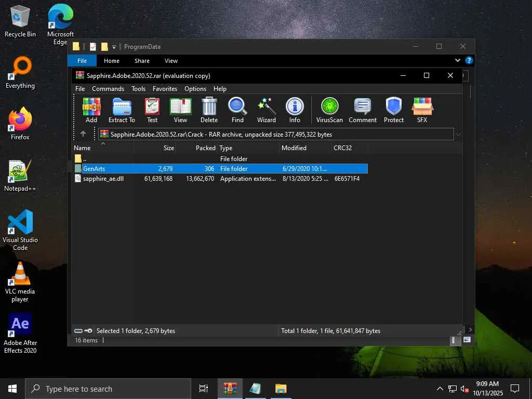
Task: Open the Tools menu
Action: (x=138, y=88)
